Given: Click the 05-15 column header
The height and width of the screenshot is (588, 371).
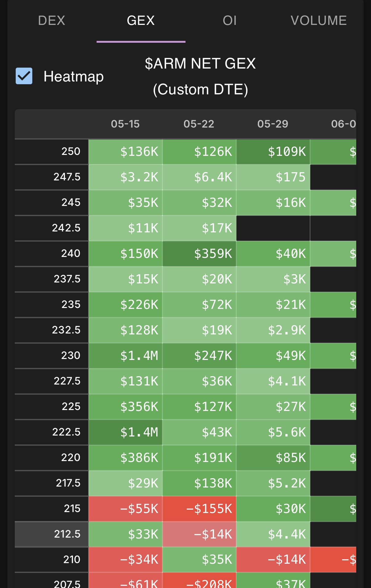Looking at the screenshot, I should tap(125, 124).
